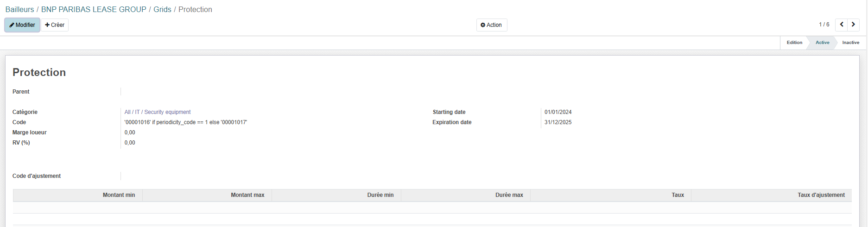Sort by Taux d'ajustement column

coord(821,195)
